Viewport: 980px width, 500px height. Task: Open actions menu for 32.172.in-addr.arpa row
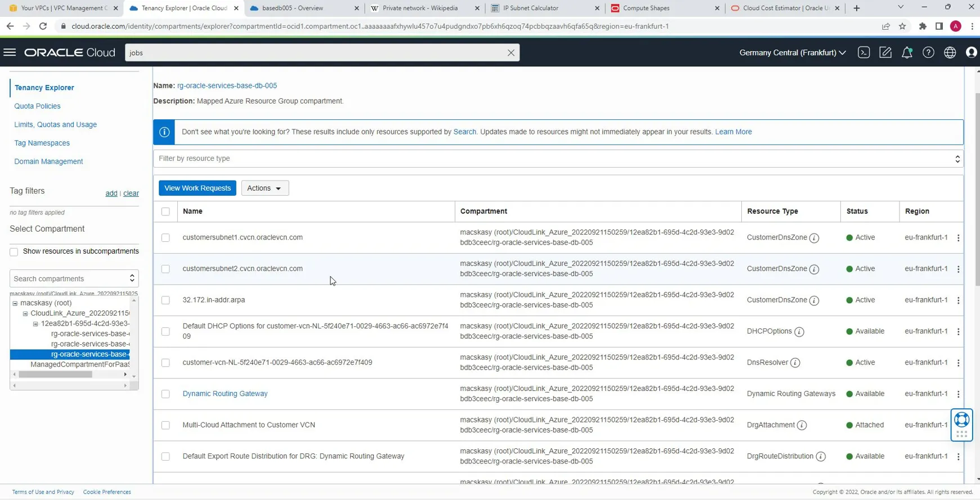tap(958, 300)
